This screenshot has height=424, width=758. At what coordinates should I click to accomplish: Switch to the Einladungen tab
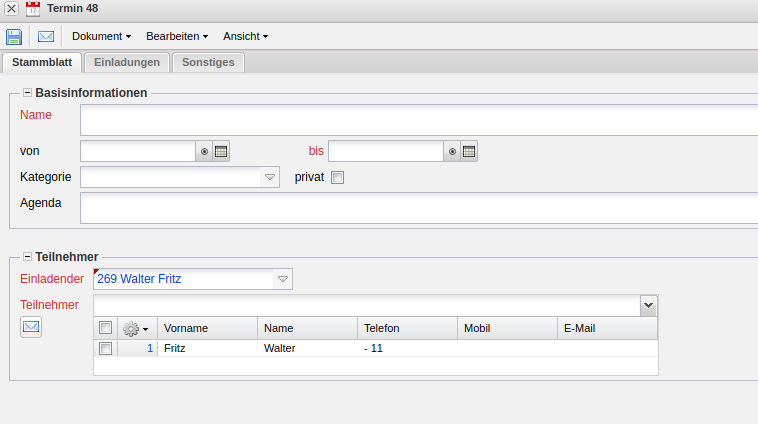pos(127,62)
